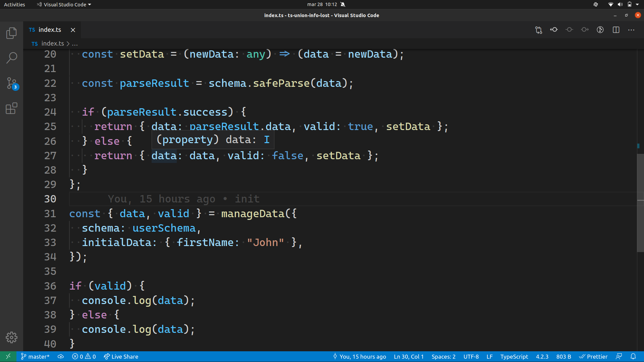The width and height of the screenshot is (644, 362).
Task: Click the master* branch in status bar
Action: (35, 357)
